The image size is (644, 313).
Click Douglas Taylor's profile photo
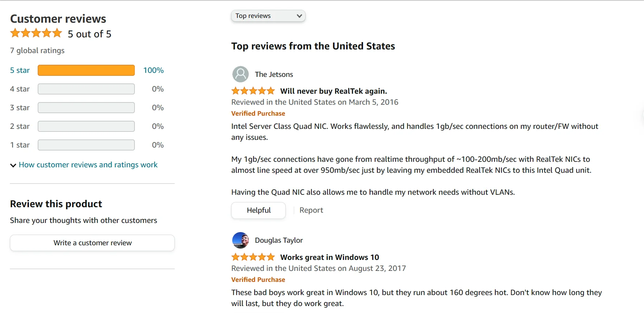click(240, 240)
